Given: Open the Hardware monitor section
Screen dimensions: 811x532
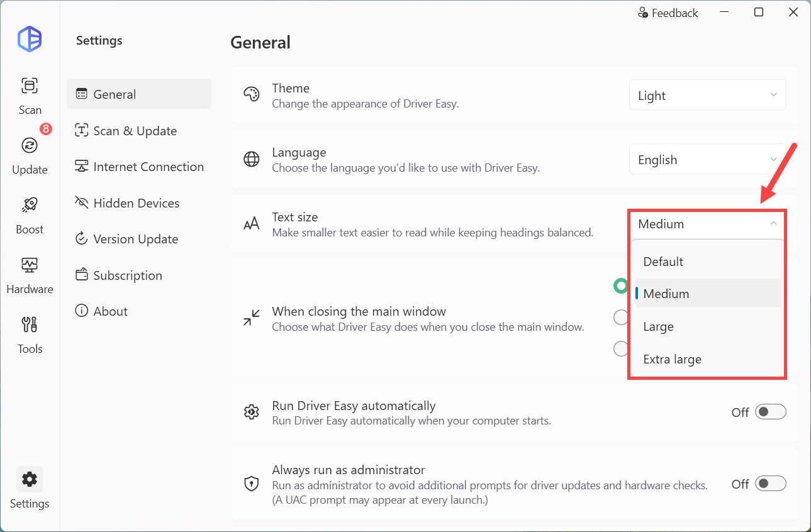Looking at the screenshot, I should pos(30,275).
